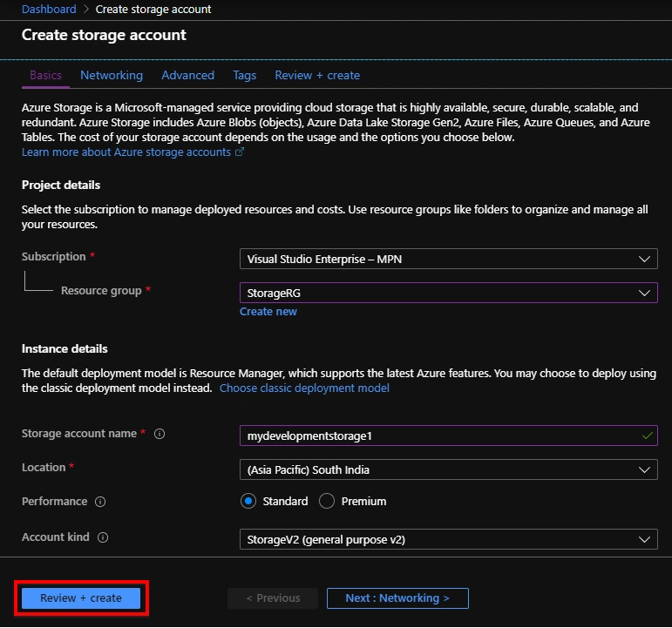672x628 pixels.
Task: Open the Resource group dropdown showing StorageRG
Action: (x=448, y=293)
